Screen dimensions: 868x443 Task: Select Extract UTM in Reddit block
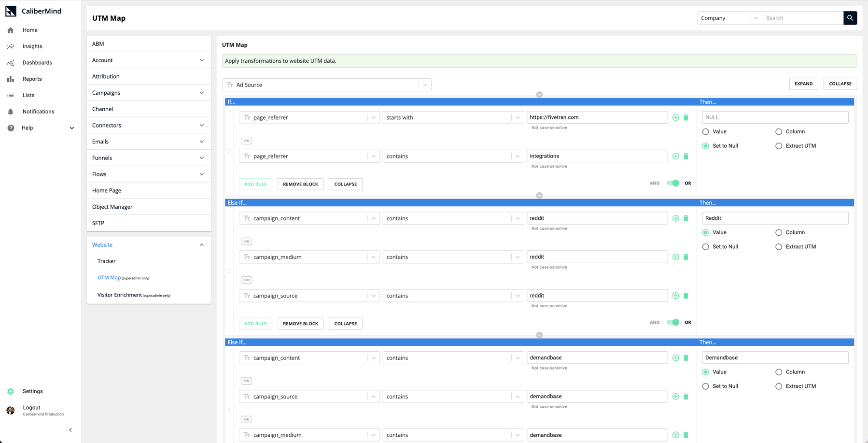click(x=779, y=247)
